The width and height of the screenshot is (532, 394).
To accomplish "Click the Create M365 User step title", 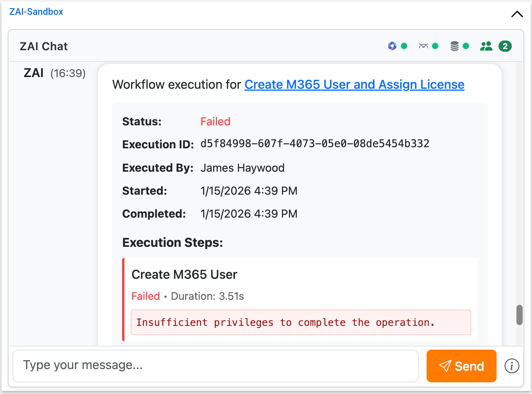I will point(184,274).
